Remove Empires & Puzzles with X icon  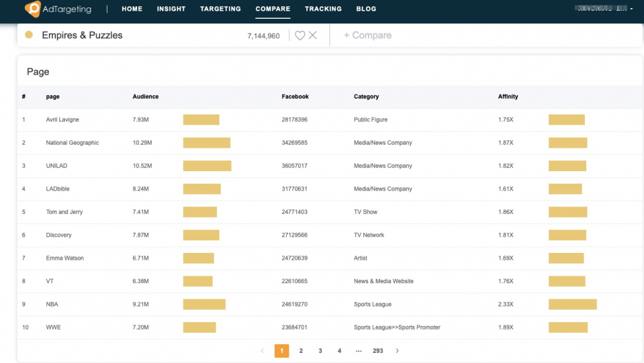pyautogui.click(x=313, y=35)
